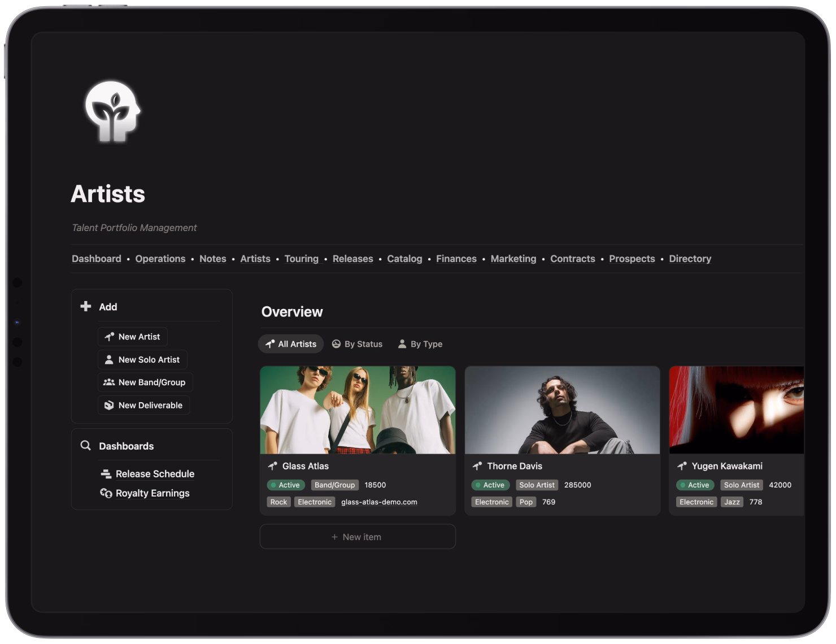Image resolution: width=836 pixels, height=644 pixels.
Task: Click the plant-head page logo icon
Action: coord(112,111)
